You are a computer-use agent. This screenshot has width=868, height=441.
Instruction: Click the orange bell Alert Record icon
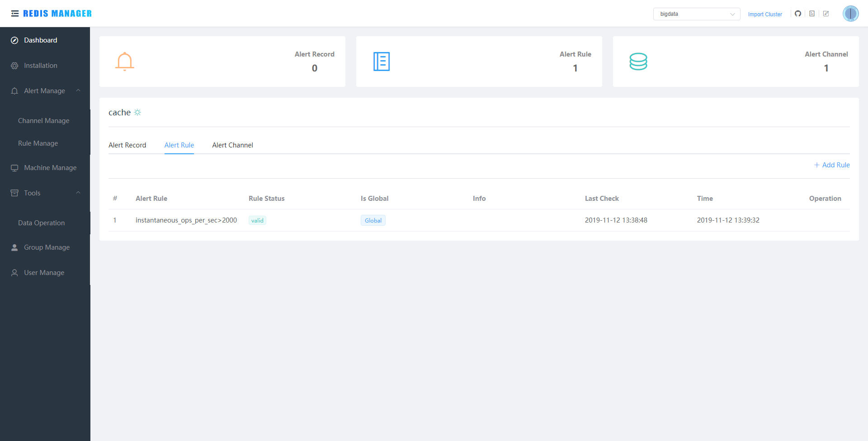pyautogui.click(x=125, y=62)
